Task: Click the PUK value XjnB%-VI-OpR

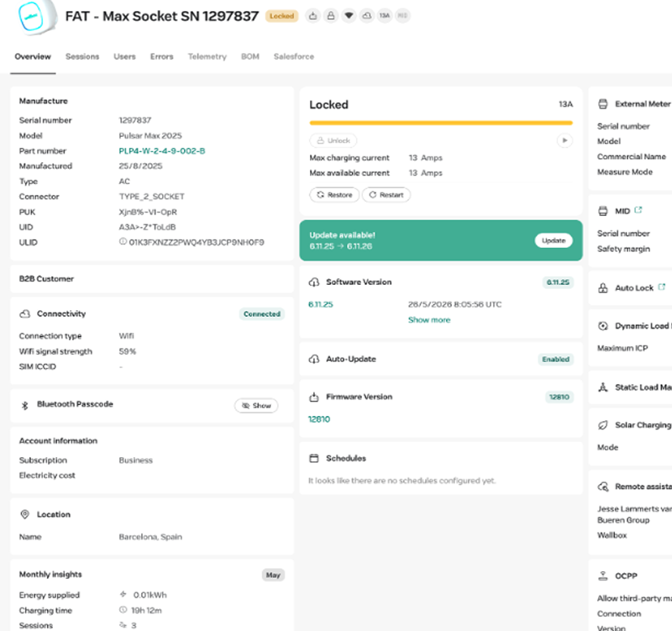Action: [148, 212]
